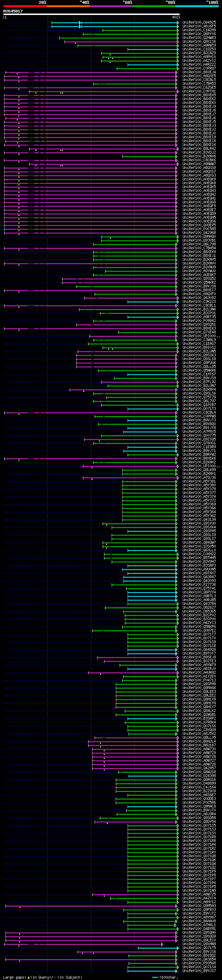Select label UniRef100_C0PTH1
The width and height of the screenshot is (222, 980).
(x=199, y=91)
